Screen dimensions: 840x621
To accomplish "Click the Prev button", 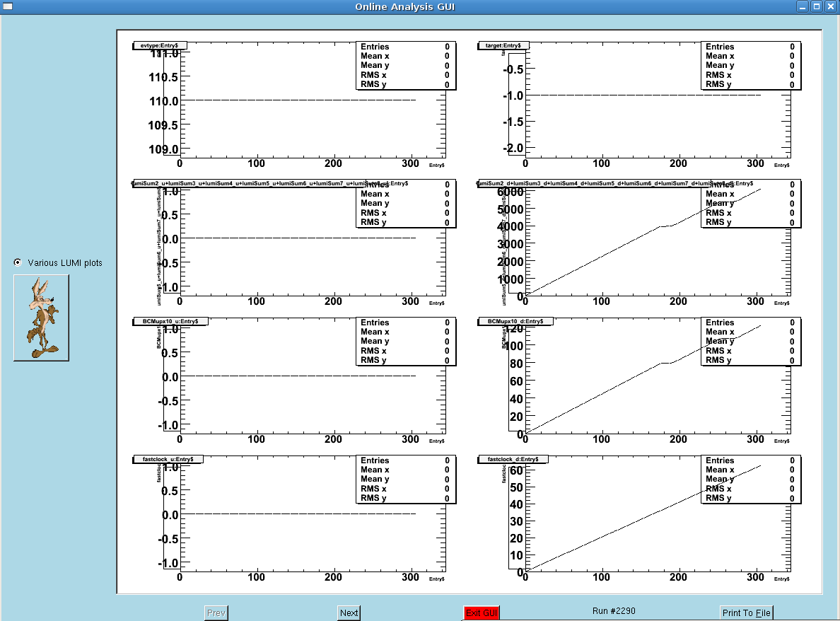I will click(216, 613).
